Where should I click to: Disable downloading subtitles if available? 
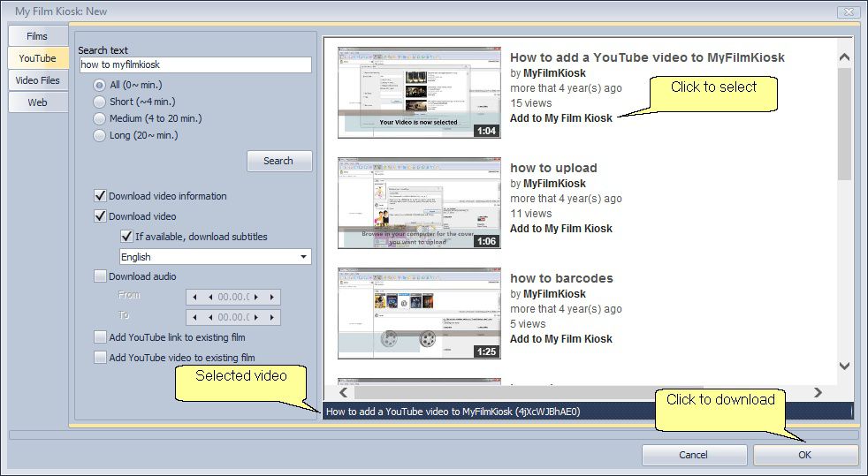126,237
